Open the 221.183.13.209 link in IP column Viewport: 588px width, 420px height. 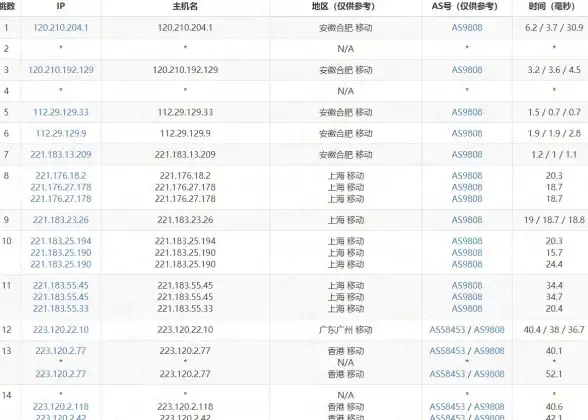pyautogui.click(x=61, y=154)
